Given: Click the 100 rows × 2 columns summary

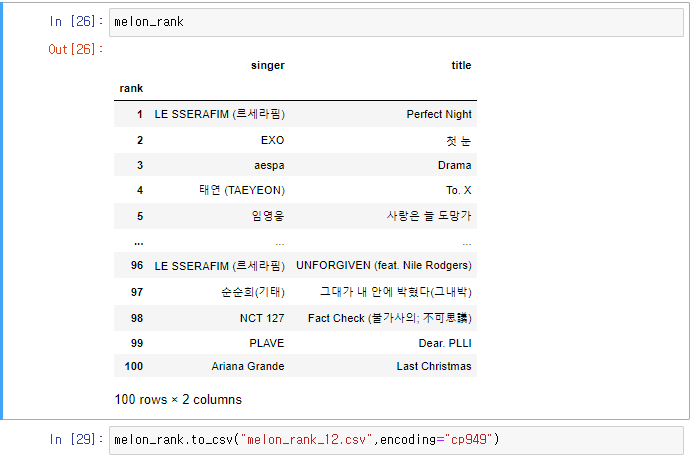Looking at the screenshot, I should click(178, 399).
